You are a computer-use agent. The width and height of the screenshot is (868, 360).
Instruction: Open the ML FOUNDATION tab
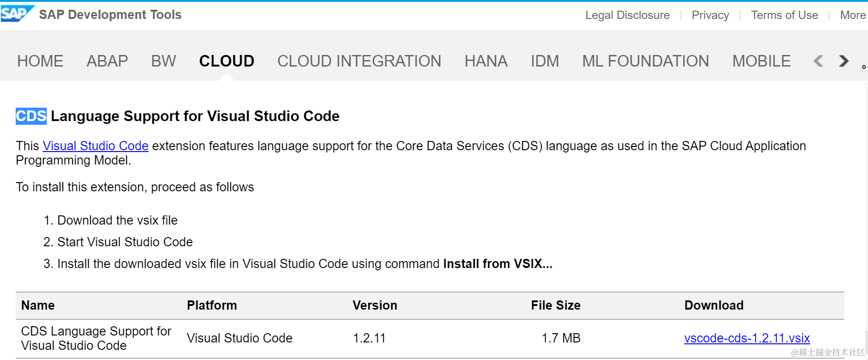(645, 61)
